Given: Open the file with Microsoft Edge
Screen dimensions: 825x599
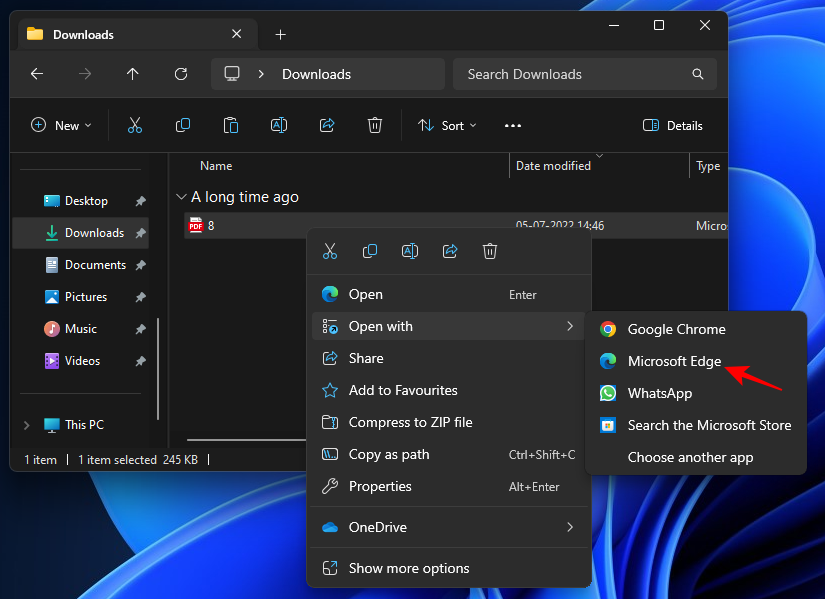Looking at the screenshot, I should [x=674, y=361].
